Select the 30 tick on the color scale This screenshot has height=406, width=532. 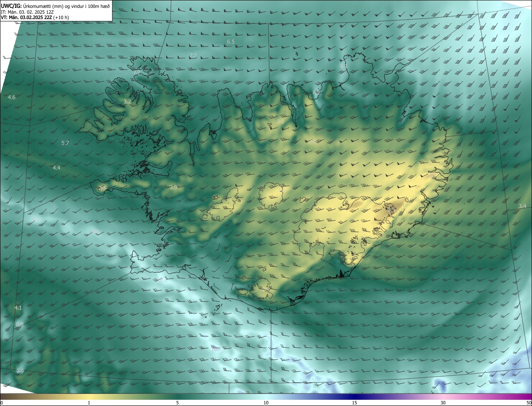(x=443, y=403)
